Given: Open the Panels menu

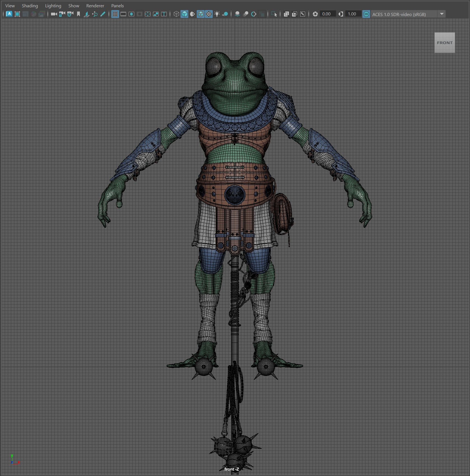Looking at the screenshot, I should [117, 6].
